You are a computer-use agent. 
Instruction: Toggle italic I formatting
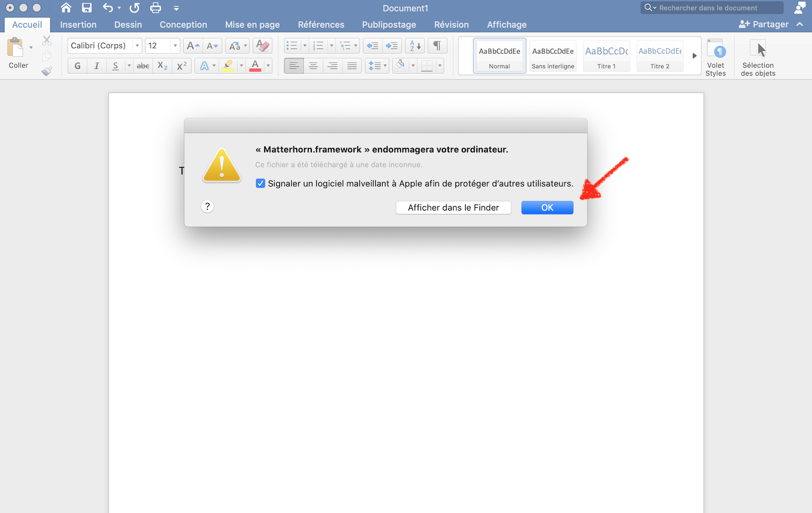click(x=96, y=66)
